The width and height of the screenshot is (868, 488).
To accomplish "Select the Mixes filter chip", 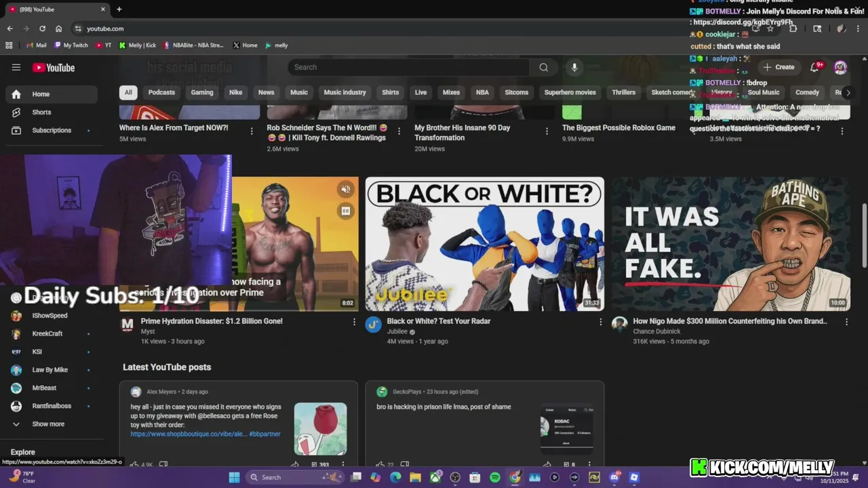I will 451,92.
